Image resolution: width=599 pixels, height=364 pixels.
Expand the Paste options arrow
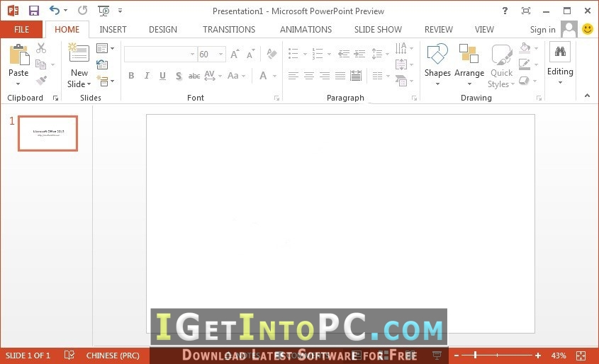click(18, 84)
